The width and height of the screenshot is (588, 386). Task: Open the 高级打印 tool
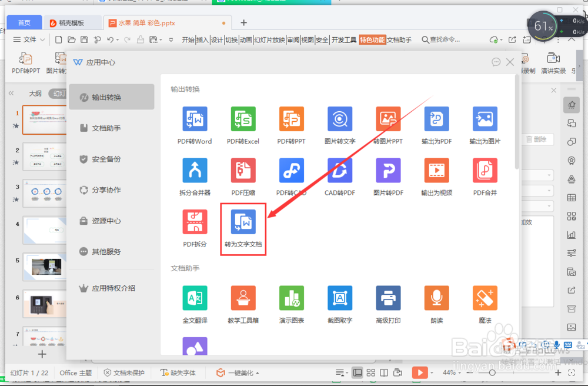388,304
